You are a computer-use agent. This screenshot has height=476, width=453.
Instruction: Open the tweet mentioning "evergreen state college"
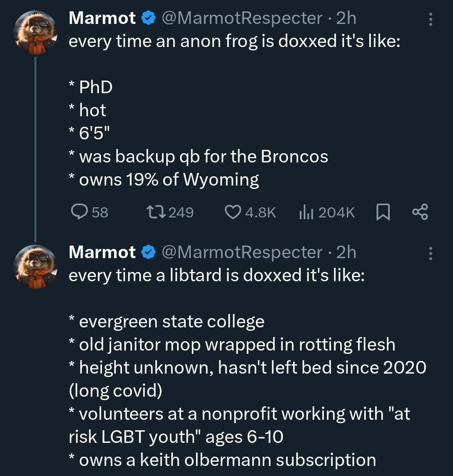pyautogui.click(x=172, y=322)
